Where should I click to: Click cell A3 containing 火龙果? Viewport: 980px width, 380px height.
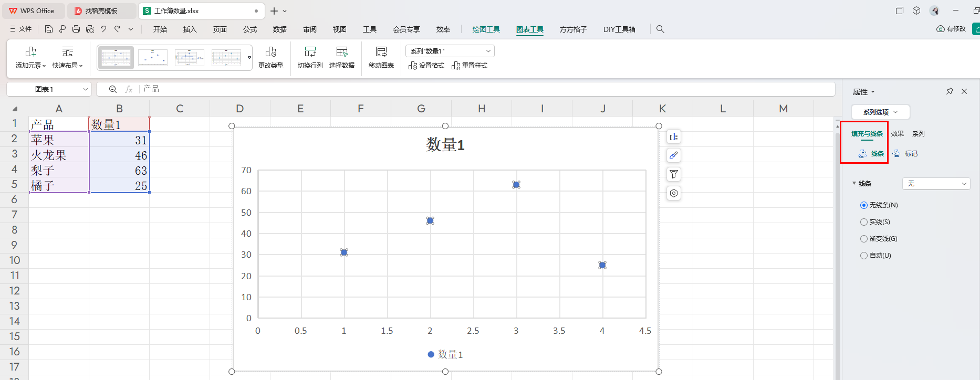59,155
